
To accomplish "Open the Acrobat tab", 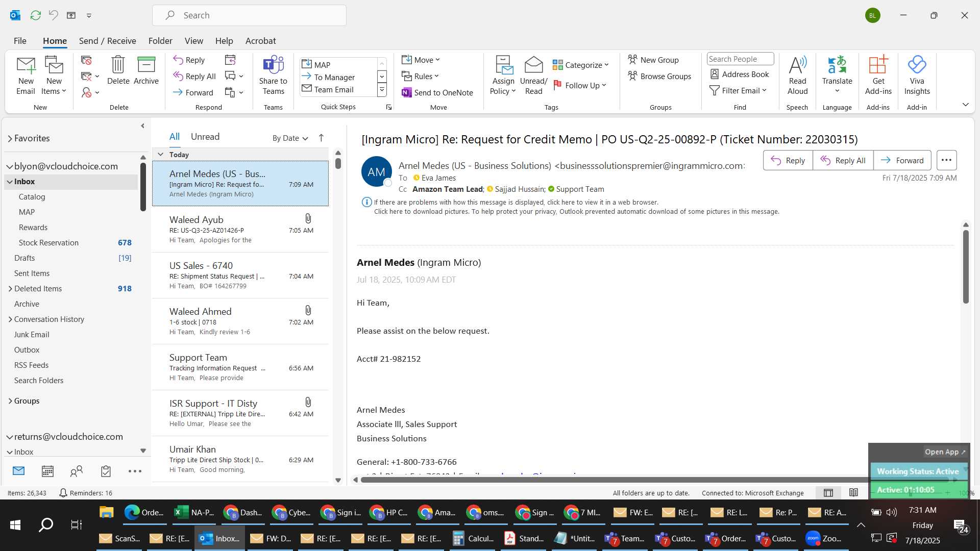I will coord(260,41).
